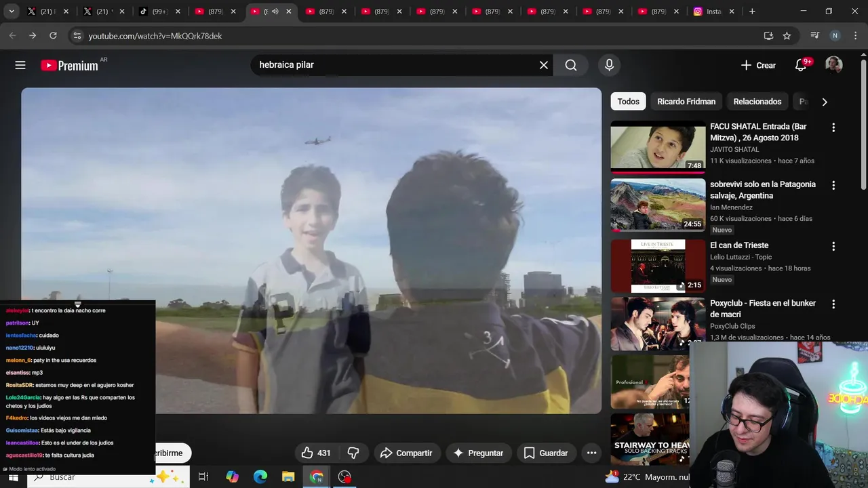Viewport: 868px width, 488px height.
Task: View site information icon in address bar
Action: click(x=77, y=36)
